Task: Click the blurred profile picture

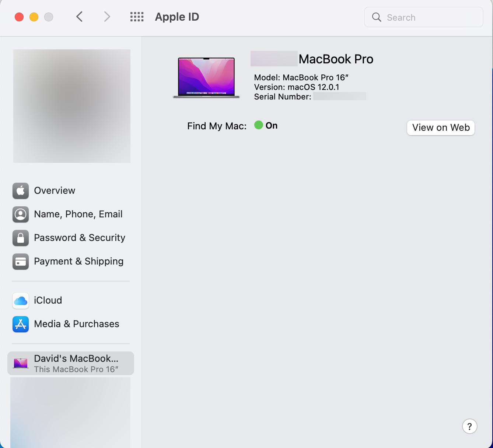Action: pos(72,106)
